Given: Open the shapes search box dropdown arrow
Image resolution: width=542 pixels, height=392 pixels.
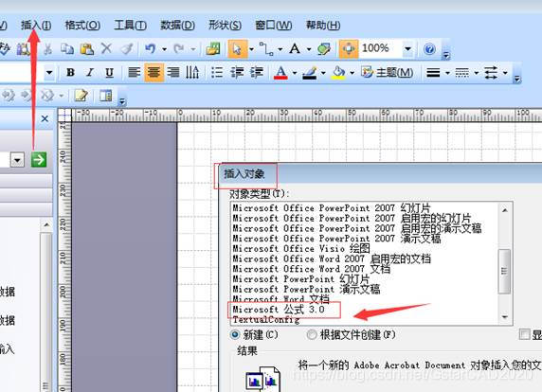Looking at the screenshot, I should 17,160.
